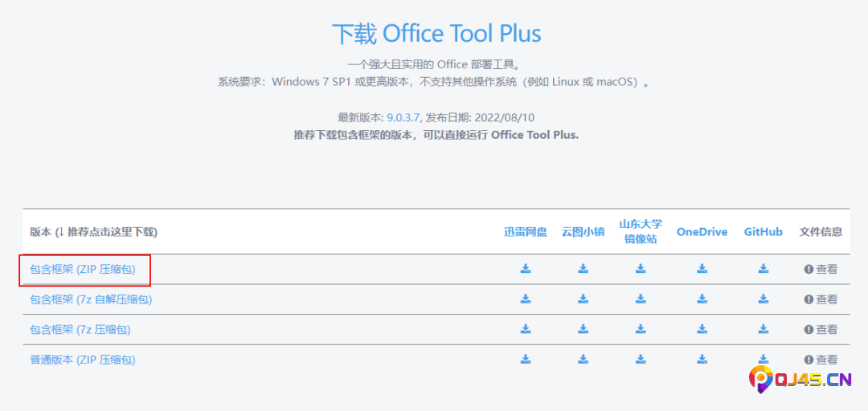Download 包含框架 (ZIP 压缩包) from OneDrive

tap(702, 269)
